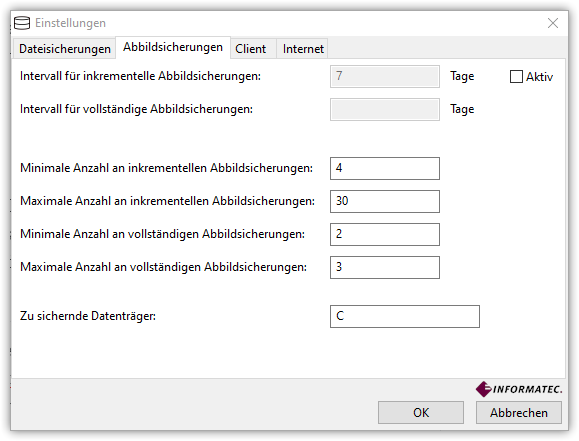Open the Client tab
This screenshot has width=579, height=441.
click(250, 49)
